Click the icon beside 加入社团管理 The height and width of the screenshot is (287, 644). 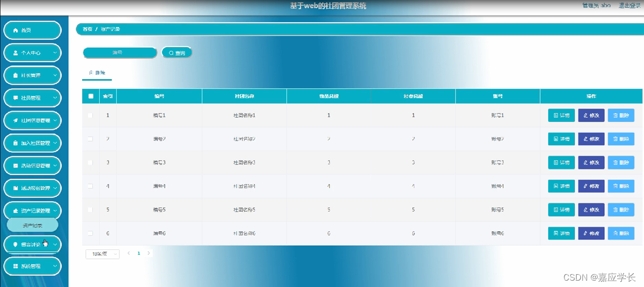pos(15,143)
